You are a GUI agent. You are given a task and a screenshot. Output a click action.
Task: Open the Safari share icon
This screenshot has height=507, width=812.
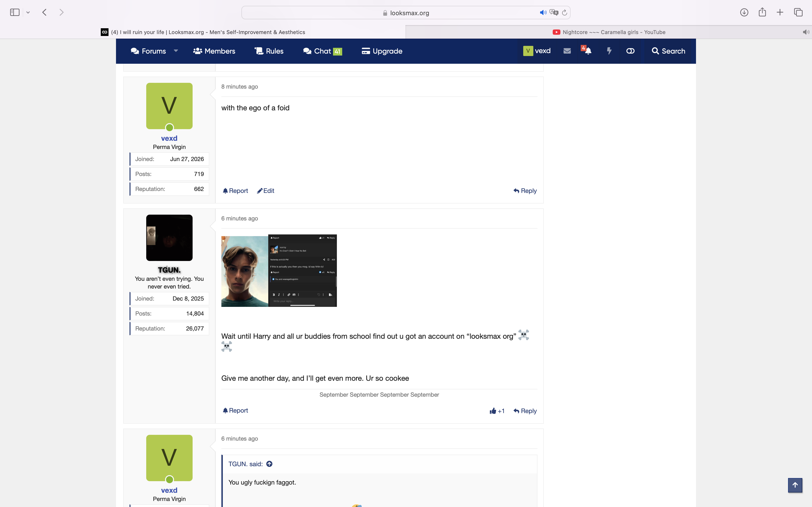point(762,12)
